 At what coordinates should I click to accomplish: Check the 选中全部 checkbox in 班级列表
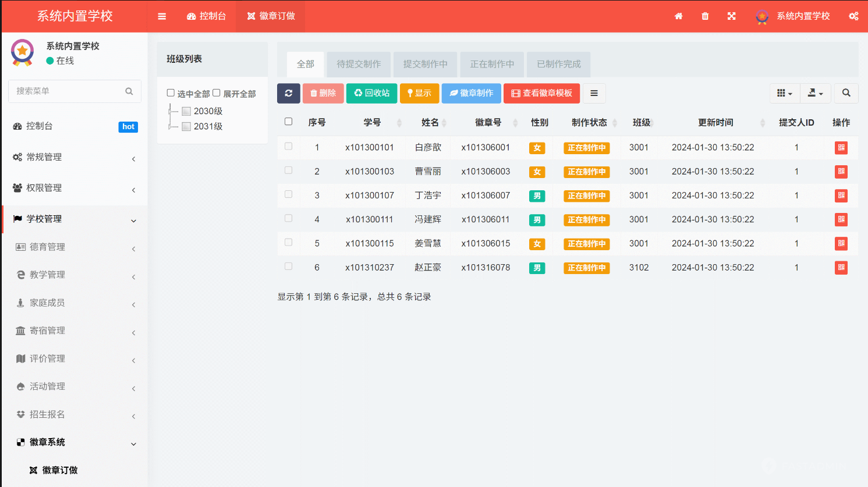pyautogui.click(x=171, y=93)
